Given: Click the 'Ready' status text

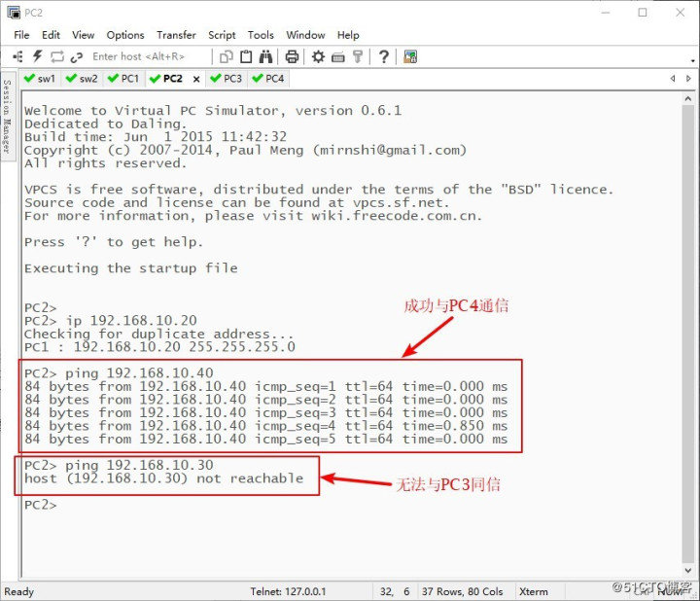Looking at the screenshot, I should [19, 592].
